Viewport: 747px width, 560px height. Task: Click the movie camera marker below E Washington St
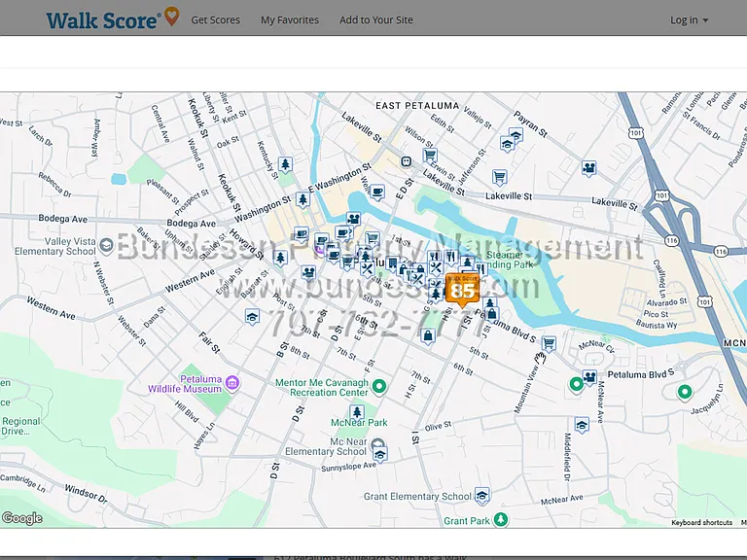[x=353, y=220]
